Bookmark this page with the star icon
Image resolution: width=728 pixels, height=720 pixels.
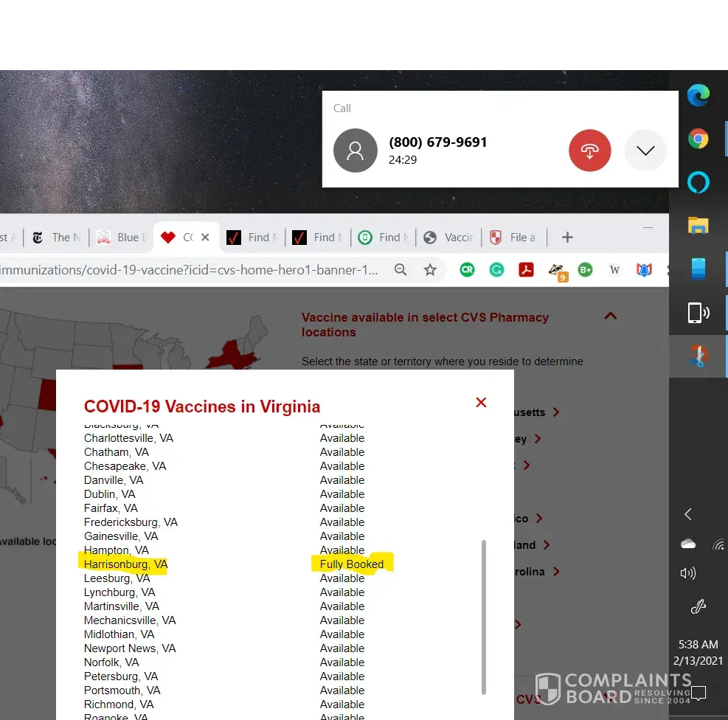point(430,270)
